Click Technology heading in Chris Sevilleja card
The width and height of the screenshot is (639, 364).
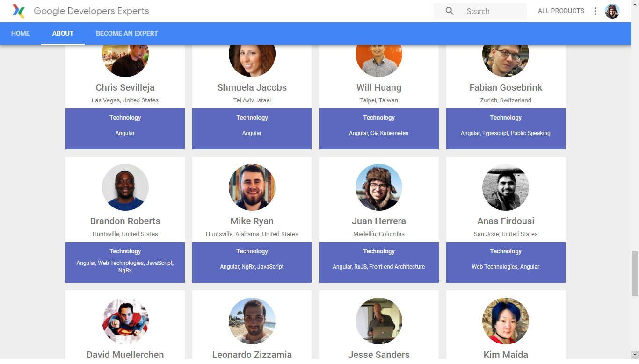click(x=125, y=118)
